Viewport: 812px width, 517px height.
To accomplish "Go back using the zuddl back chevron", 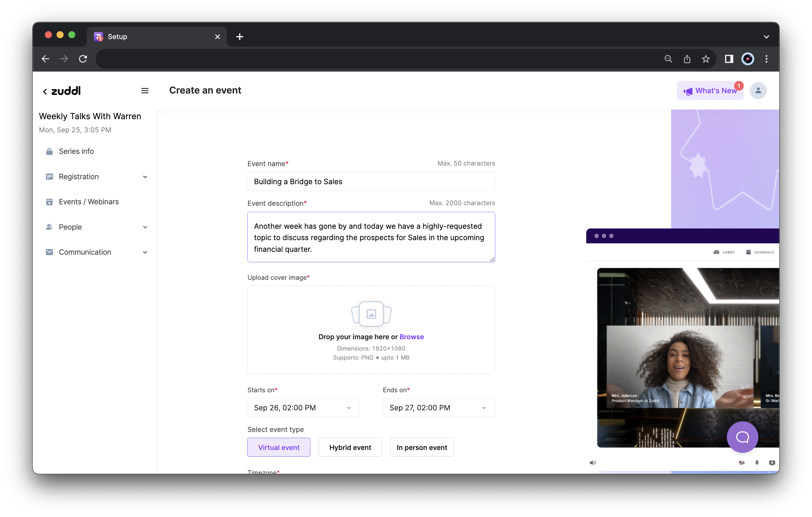I will pos(45,91).
